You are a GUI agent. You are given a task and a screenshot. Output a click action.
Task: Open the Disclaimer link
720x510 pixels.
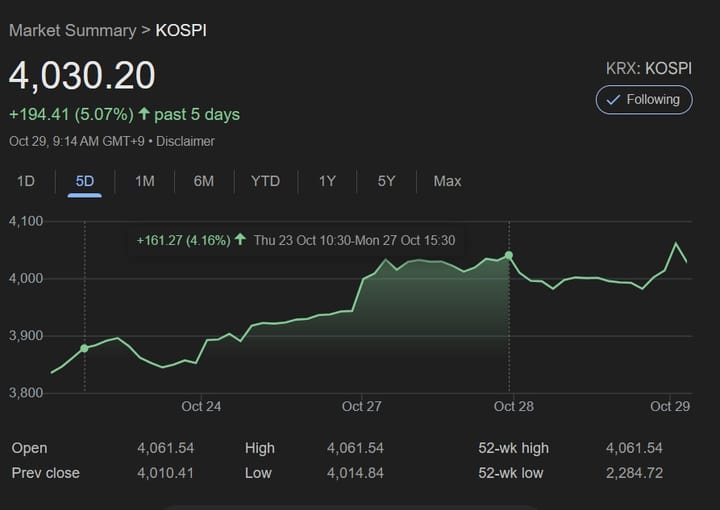[x=185, y=141]
